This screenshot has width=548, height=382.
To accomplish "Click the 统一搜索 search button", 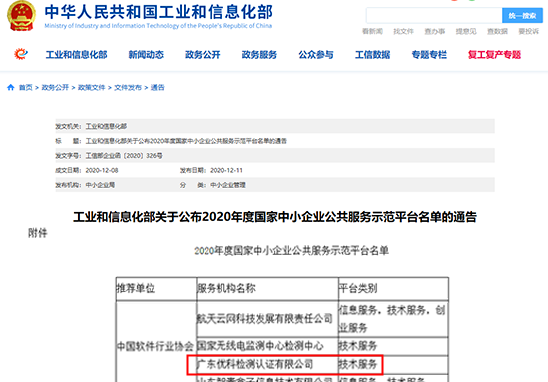I will [522, 16].
